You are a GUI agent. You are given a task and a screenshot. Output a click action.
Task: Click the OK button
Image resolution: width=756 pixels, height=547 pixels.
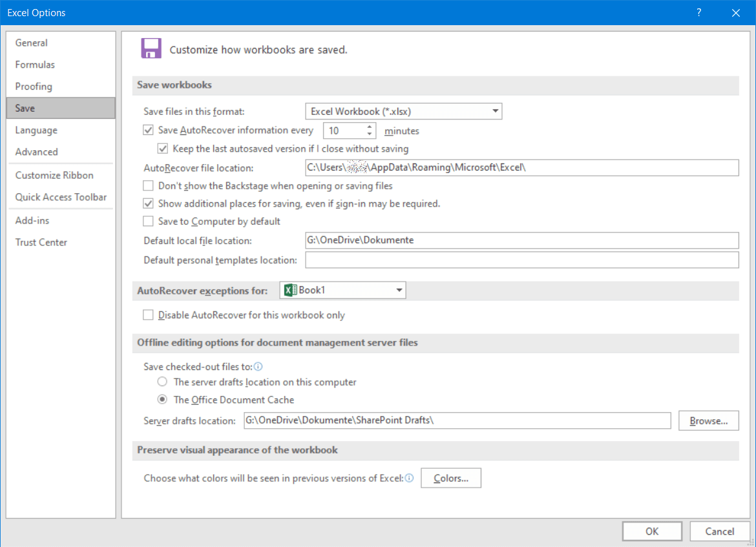652,531
